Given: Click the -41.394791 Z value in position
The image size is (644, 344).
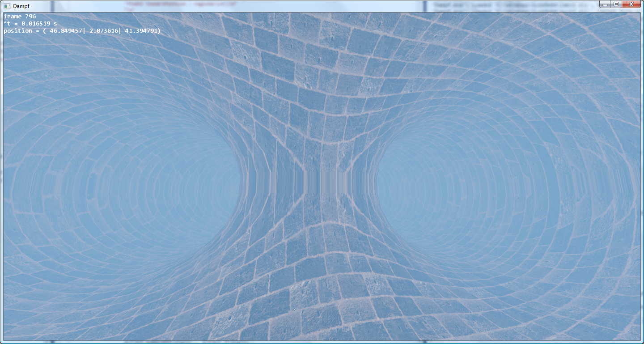Looking at the screenshot, I should (x=140, y=31).
